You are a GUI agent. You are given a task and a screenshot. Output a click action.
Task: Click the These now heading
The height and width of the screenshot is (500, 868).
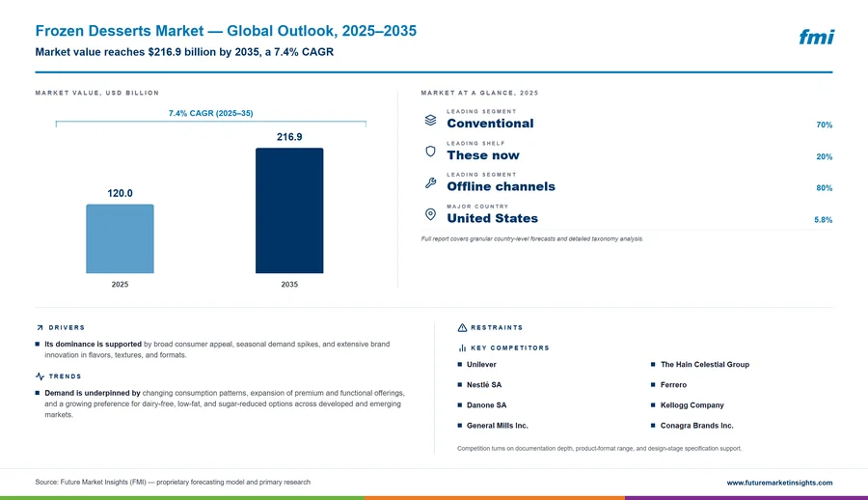point(483,155)
